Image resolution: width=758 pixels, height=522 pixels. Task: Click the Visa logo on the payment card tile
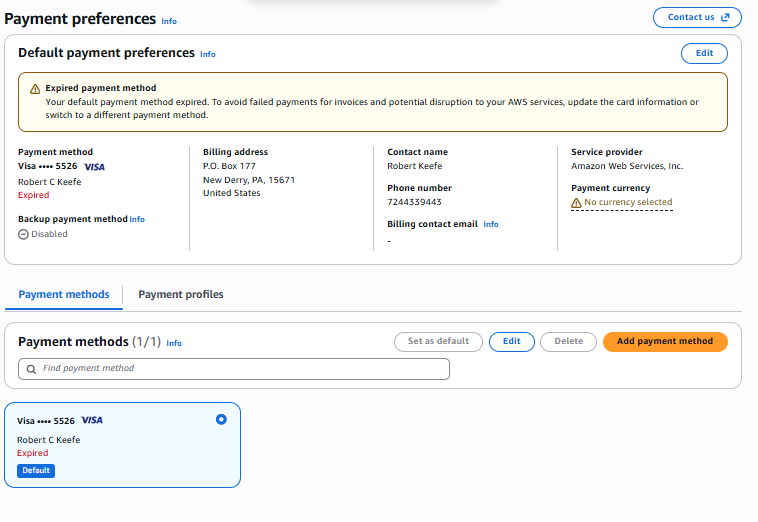pos(92,420)
